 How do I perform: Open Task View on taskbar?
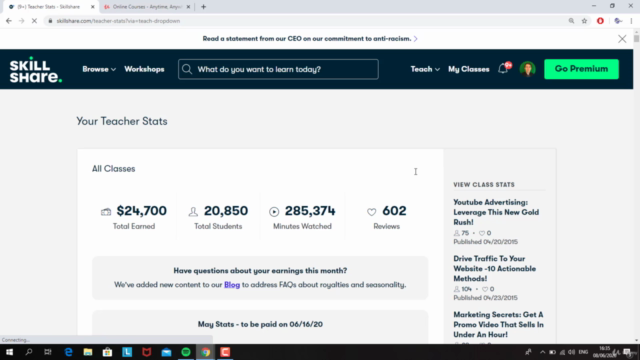tap(48, 352)
